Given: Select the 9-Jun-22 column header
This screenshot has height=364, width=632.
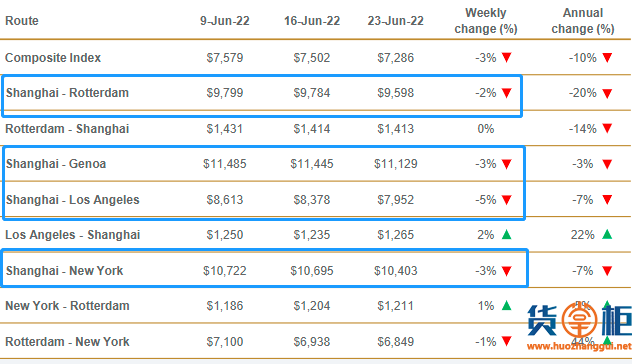Looking at the screenshot, I should [x=225, y=21].
